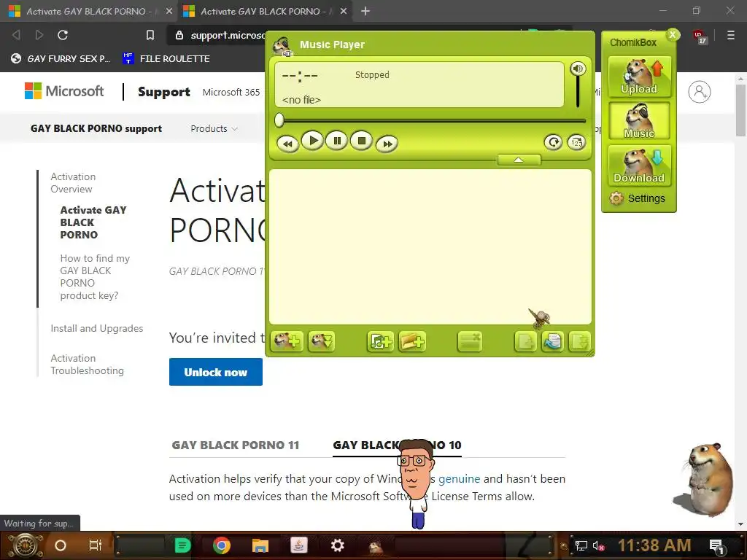747x560 pixels.
Task: Toggle repeat mode in Music Player
Action: [x=553, y=142]
